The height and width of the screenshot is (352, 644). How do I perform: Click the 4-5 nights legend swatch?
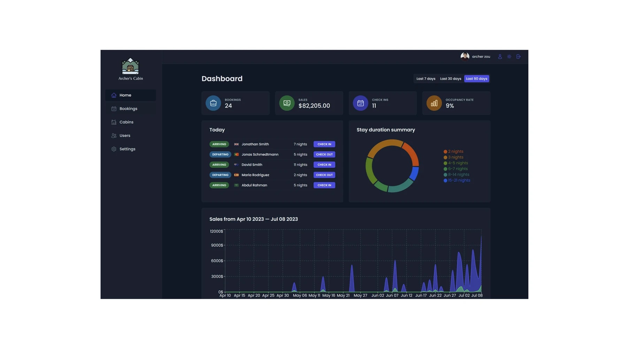[445, 163]
